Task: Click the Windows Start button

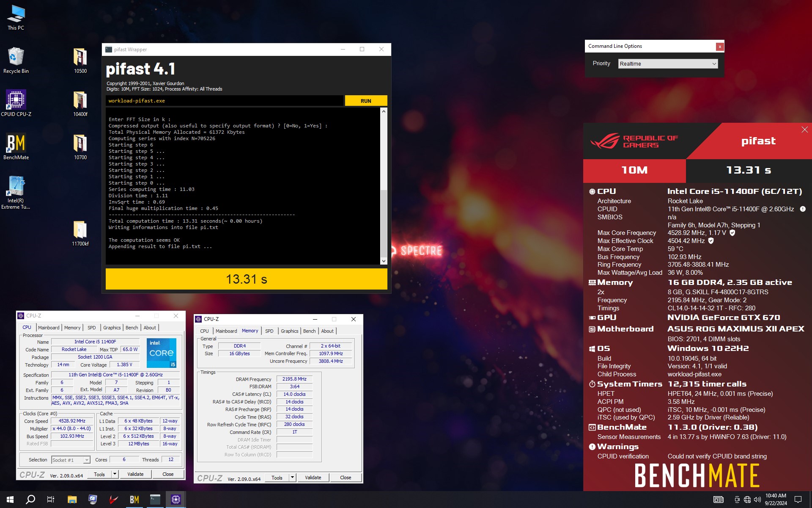Action: click(x=10, y=500)
